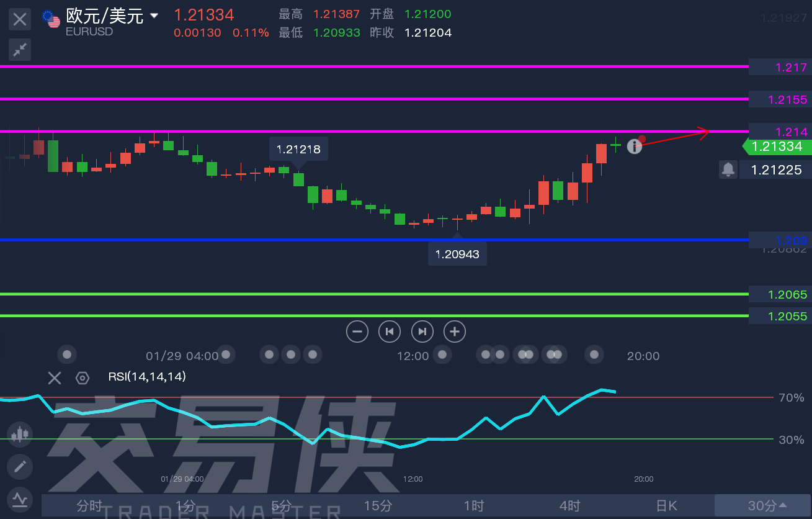Image resolution: width=812 pixels, height=519 pixels.
Task: Click the 1.2155 magenta level label
Action: 779,99
